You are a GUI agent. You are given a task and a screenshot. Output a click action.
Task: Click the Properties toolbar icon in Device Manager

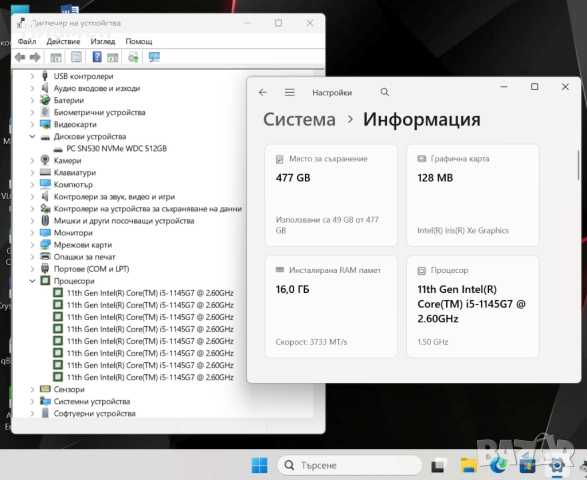[76, 57]
